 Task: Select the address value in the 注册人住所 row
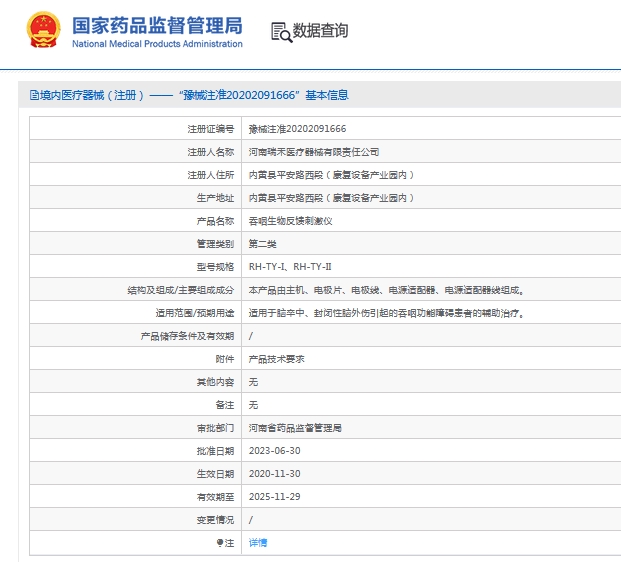331,175
